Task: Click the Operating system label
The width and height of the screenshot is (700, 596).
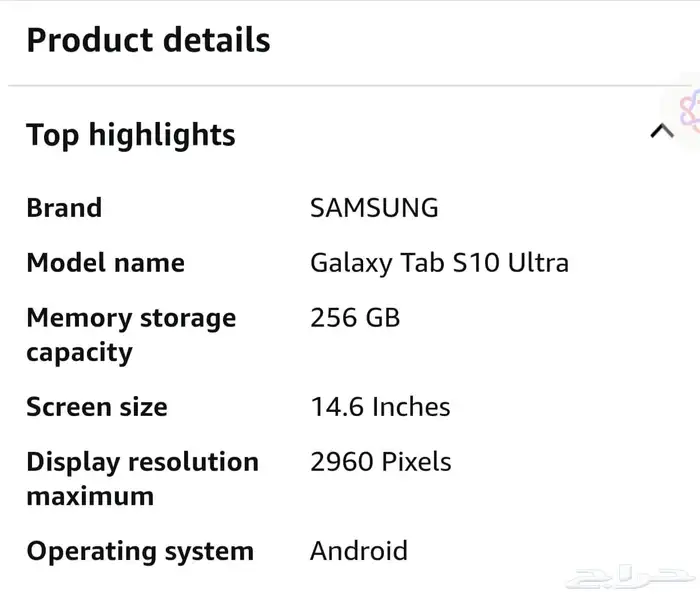Action: (140, 552)
